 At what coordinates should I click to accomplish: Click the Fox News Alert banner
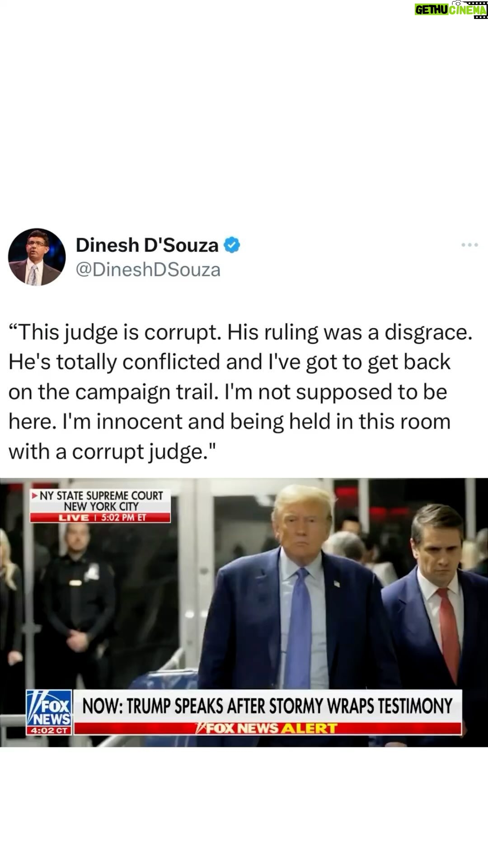coord(267,728)
